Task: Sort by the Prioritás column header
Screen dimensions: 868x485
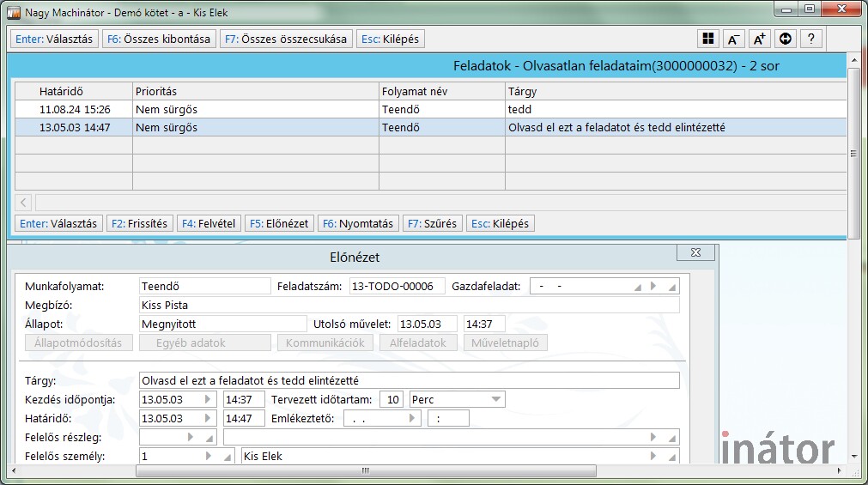Action: [x=255, y=91]
